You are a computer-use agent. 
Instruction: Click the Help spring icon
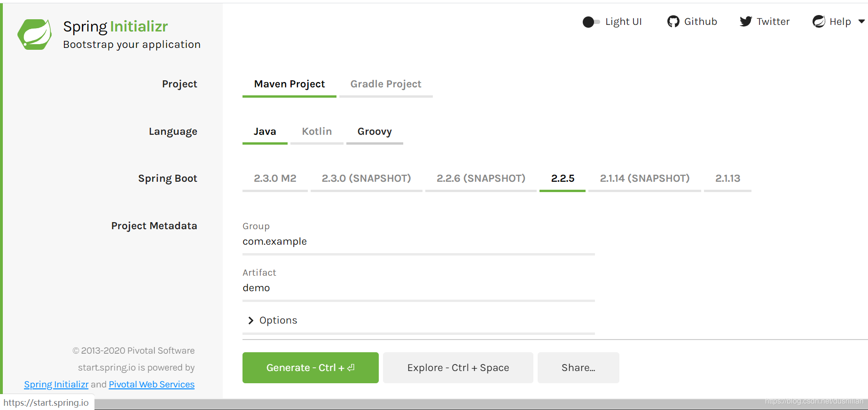pyautogui.click(x=819, y=22)
